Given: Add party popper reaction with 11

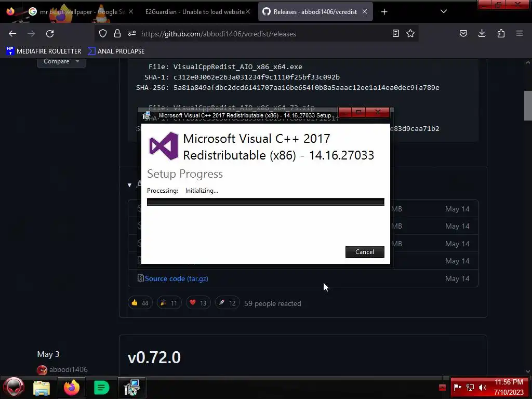Looking at the screenshot, I should point(169,303).
